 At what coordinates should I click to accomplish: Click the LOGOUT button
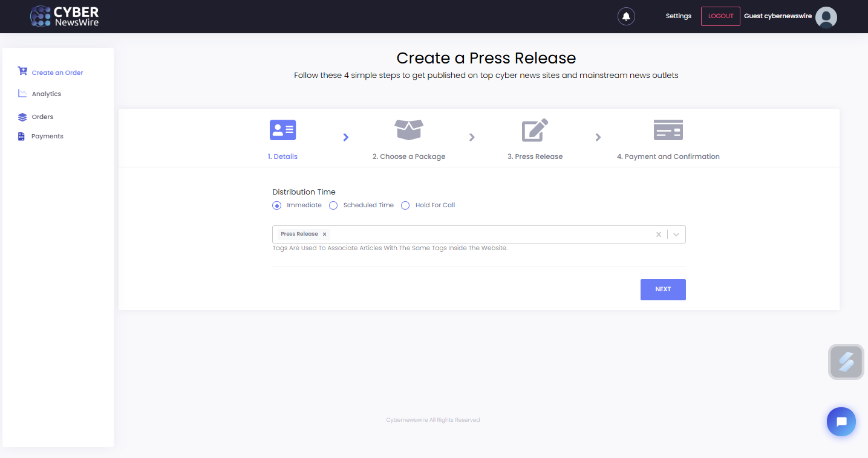point(720,16)
